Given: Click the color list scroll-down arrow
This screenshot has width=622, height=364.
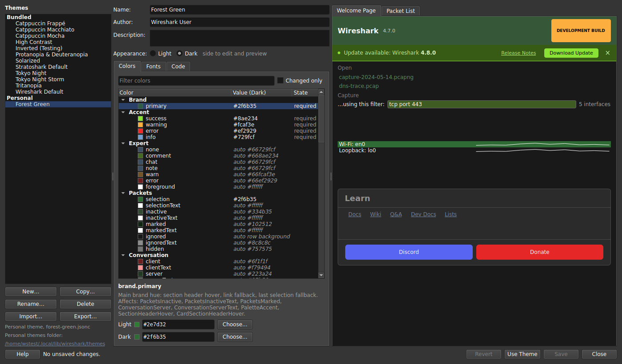Looking at the screenshot, I should tap(322, 275).
